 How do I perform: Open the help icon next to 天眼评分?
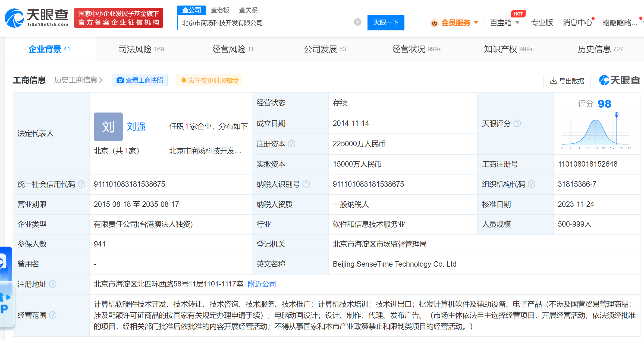[x=517, y=124]
